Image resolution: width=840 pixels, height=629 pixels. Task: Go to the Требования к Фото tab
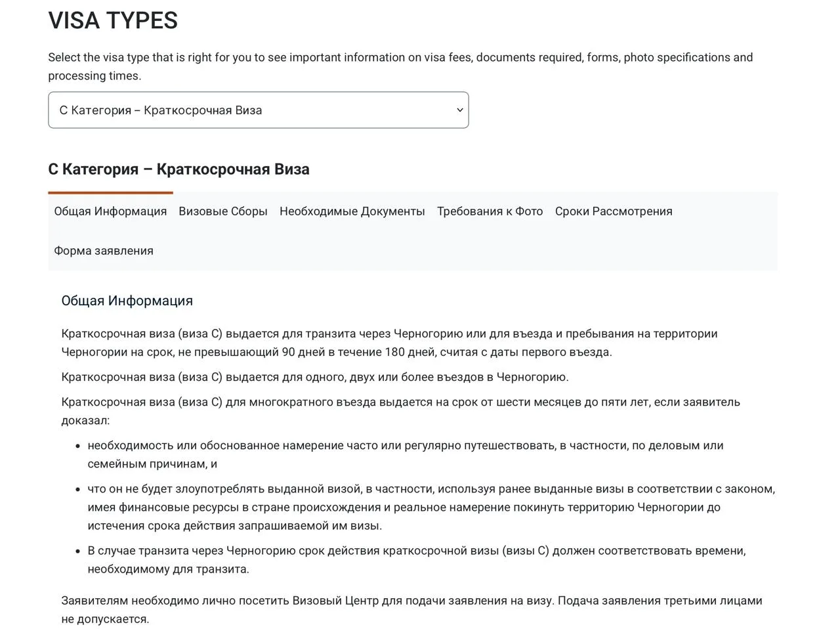490,211
